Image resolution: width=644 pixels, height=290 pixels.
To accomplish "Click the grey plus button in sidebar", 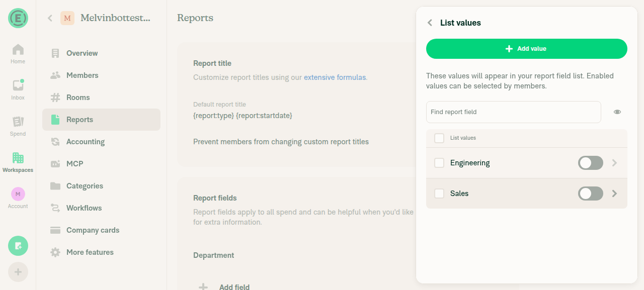I will tap(18, 272).
